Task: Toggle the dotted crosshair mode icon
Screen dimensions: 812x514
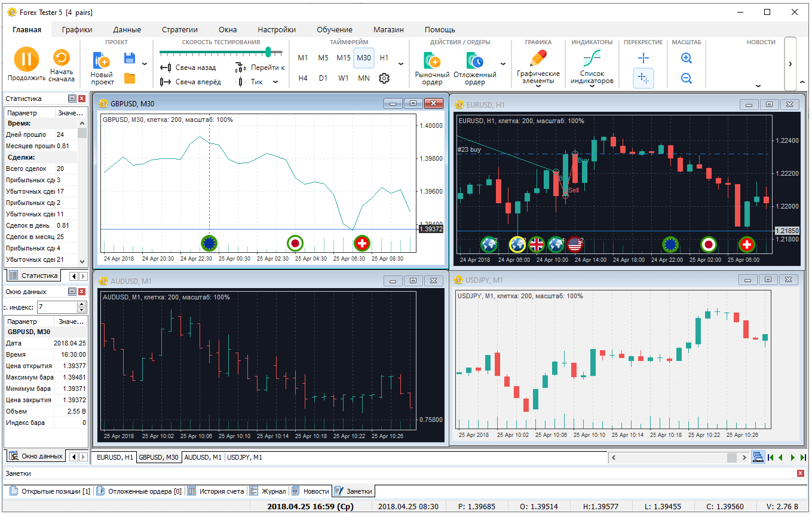Action: coord(644,78)
